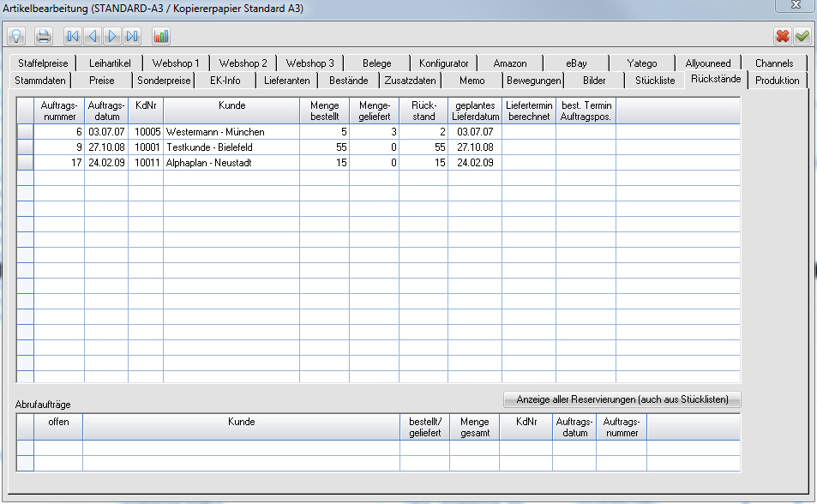Click order date 03.07.07 cell
This screenshot has width=817, height=504.
[x=106, y=132]
